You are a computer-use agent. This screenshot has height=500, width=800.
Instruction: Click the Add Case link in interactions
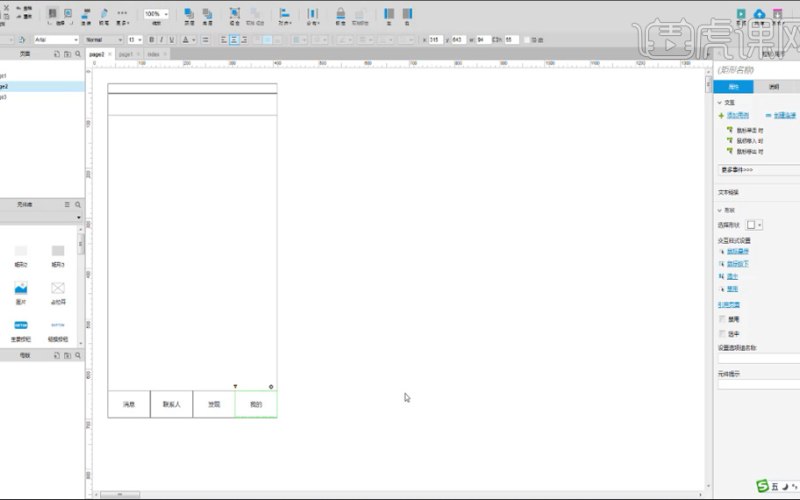(738, 115)
